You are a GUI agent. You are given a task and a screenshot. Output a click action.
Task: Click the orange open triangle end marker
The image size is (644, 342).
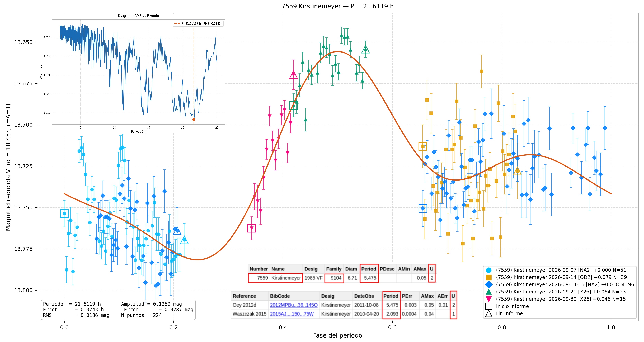point(517,171)
